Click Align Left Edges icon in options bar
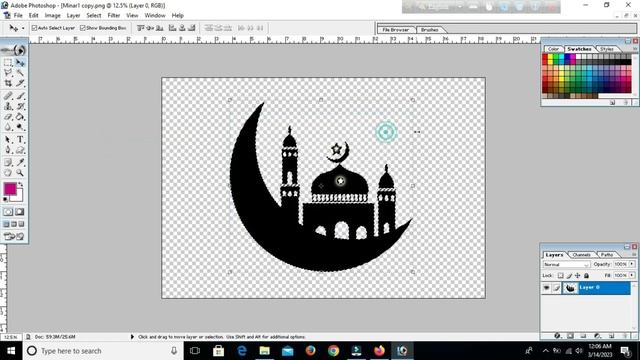This screenshot has width=640, height=360. pos(172,28)
